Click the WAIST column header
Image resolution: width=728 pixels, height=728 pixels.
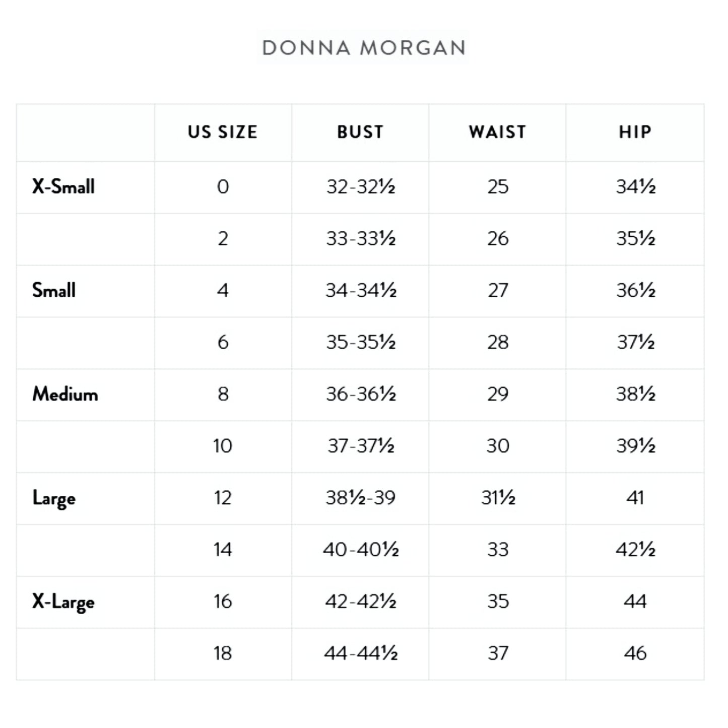(x=497, y=132)
